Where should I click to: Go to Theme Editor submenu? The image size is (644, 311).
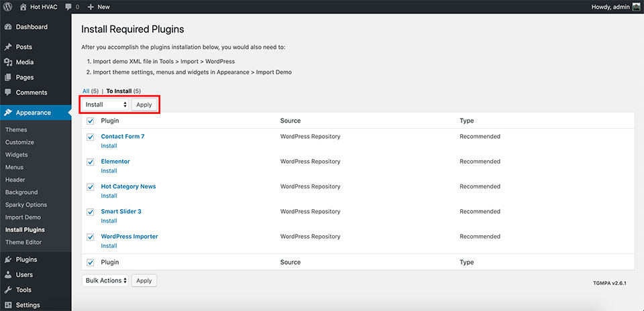pyautogui.click(x=23, y=243)
